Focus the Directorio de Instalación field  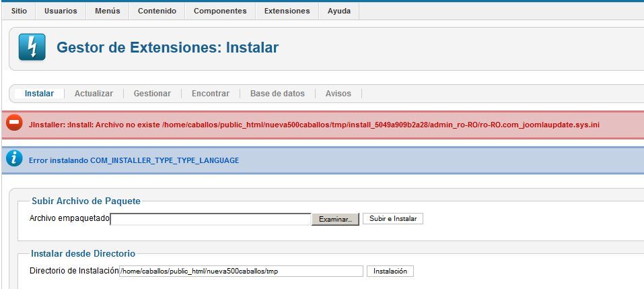pyautogui.click(x=241, y=271)
